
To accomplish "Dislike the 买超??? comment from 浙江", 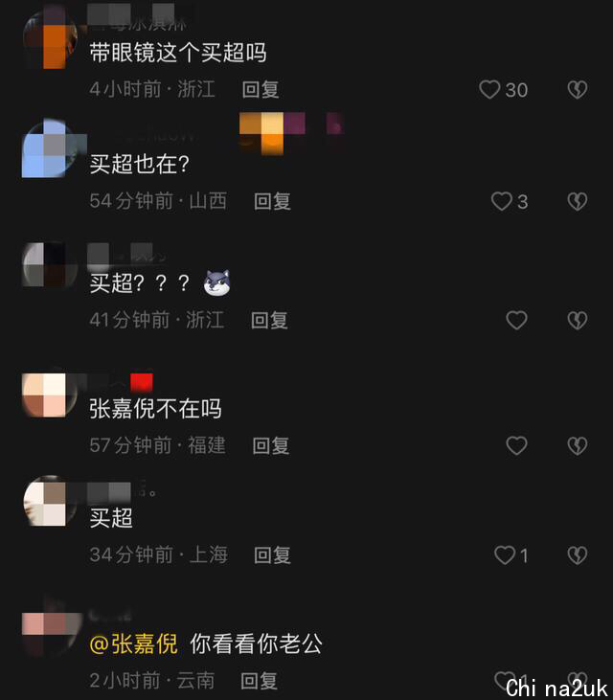I will 577,320.
